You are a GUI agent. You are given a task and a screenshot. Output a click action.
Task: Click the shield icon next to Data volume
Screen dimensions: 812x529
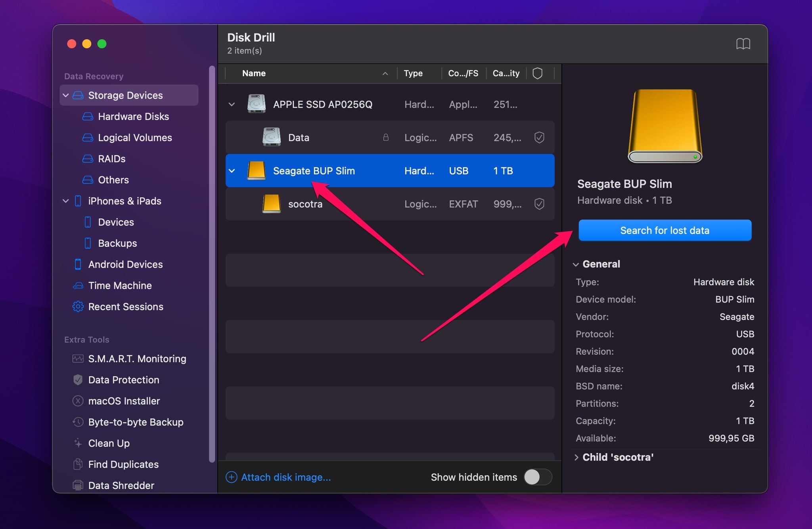(x=539, y=137)
